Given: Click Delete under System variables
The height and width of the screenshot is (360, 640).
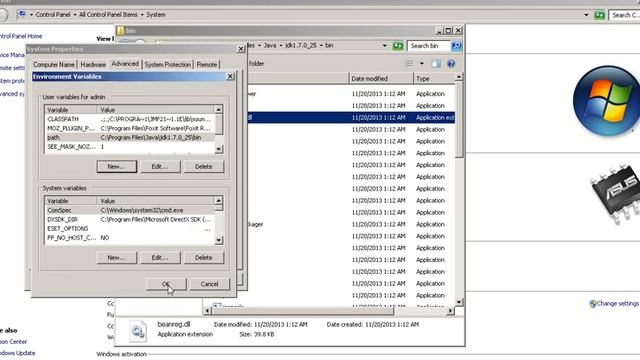Looking at the screenshot, I should click(203, 258).
